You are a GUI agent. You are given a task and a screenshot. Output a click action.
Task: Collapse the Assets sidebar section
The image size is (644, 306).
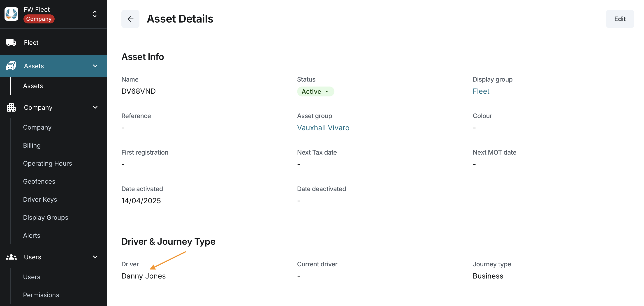tap(95, 66)
